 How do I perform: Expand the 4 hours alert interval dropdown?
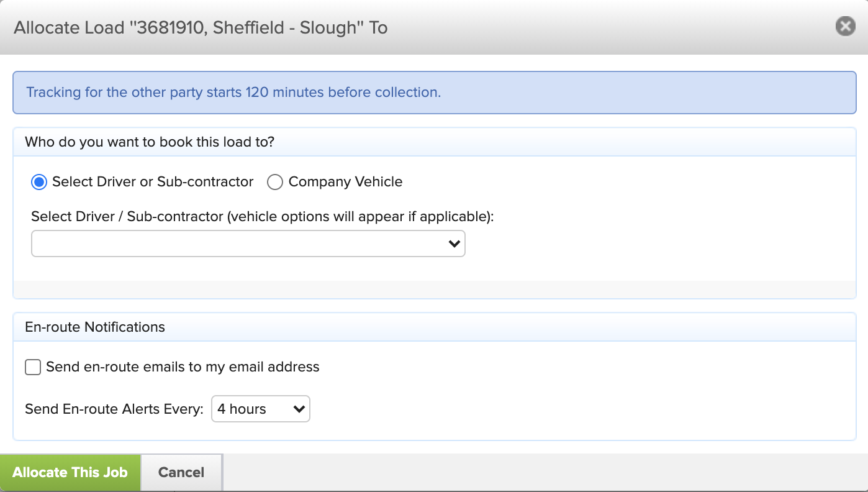(261, 409)
